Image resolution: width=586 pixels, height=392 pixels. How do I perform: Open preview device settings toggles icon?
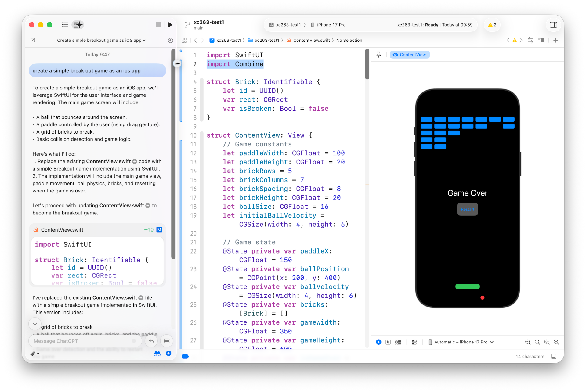414,342
